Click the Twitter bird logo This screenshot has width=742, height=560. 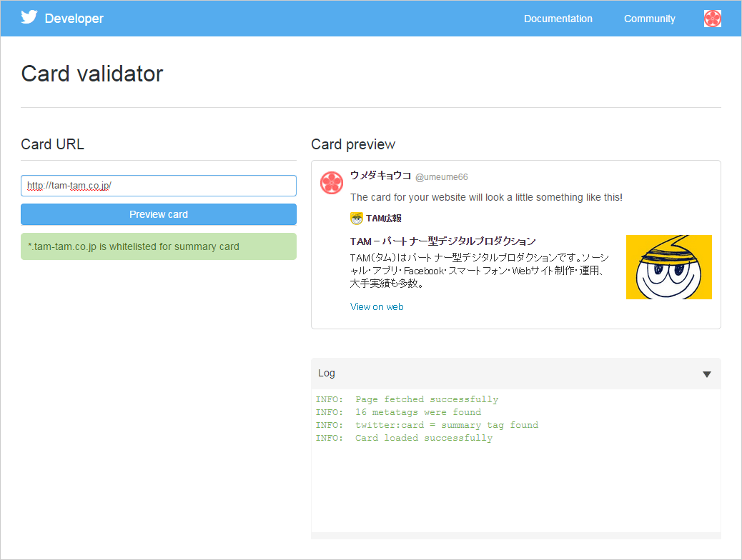(x=29, y=17)
